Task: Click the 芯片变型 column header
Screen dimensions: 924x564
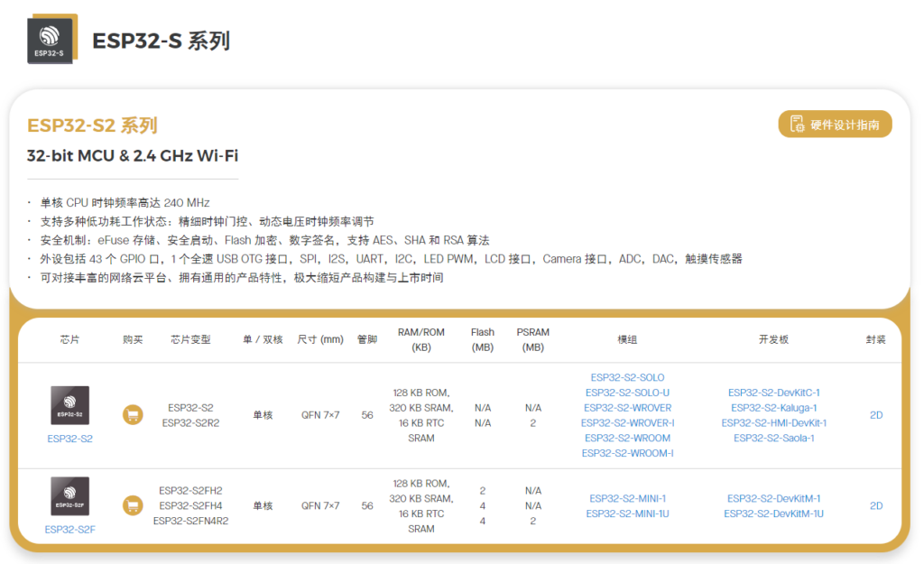Action: (190, 339)
